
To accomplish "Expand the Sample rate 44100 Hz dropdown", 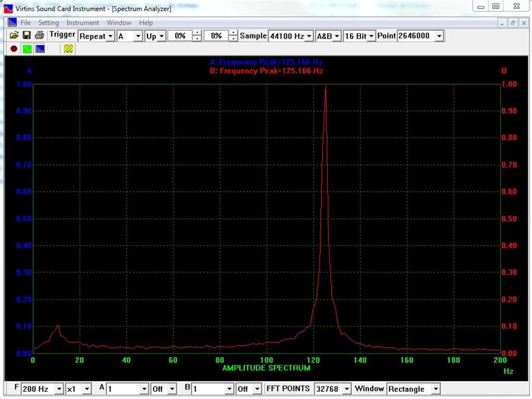I will click(309, 36).
